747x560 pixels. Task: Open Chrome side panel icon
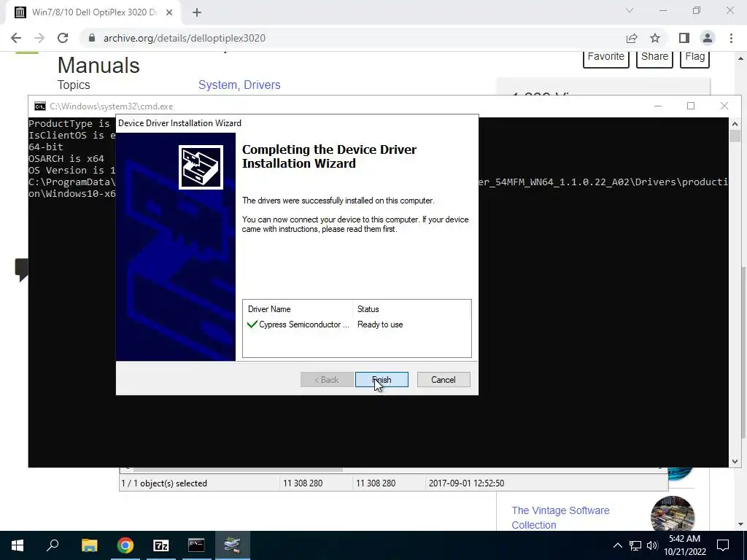[684, 38]
